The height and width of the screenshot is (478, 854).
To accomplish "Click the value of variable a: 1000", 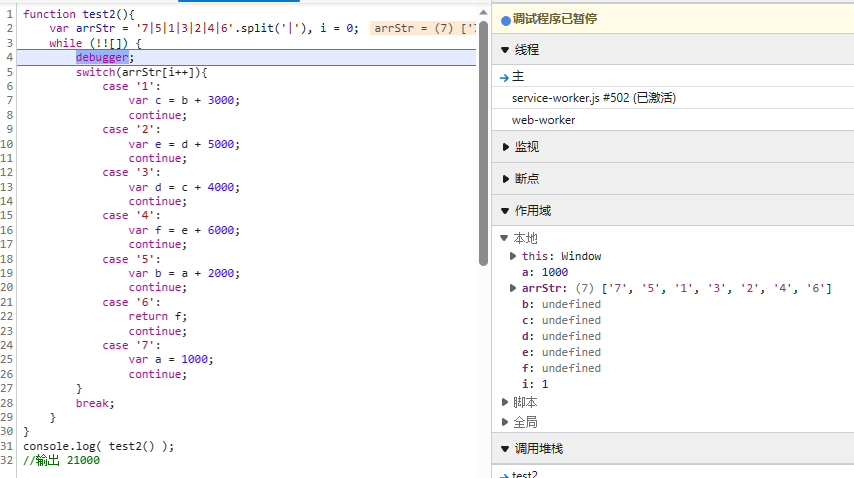I will coord(554,272).
